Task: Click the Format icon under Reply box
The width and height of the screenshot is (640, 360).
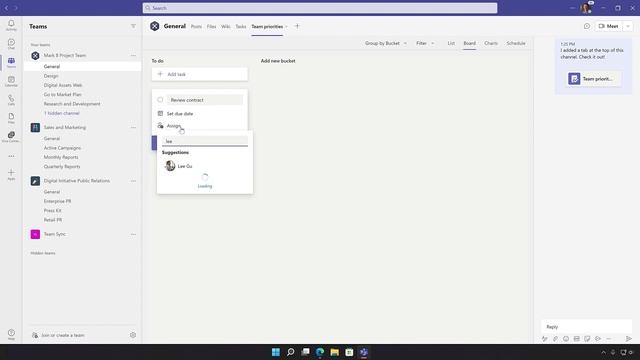Action: point(544,339)
